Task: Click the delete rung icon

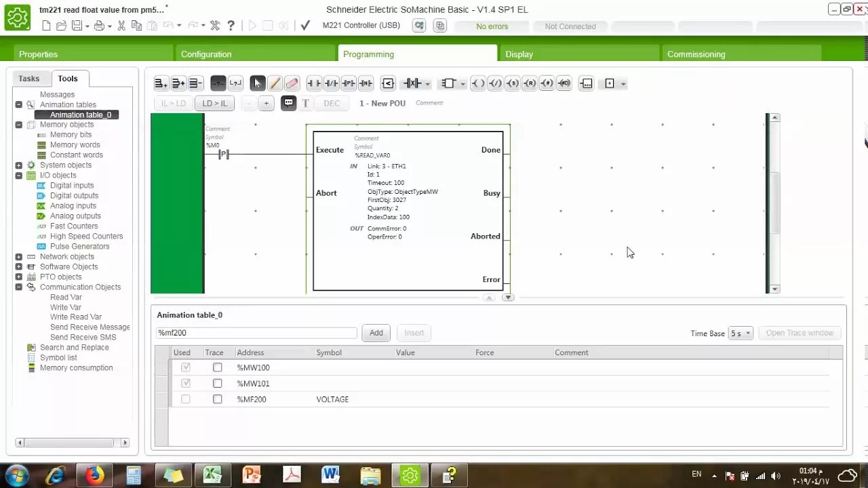Action: pos(195,83)
